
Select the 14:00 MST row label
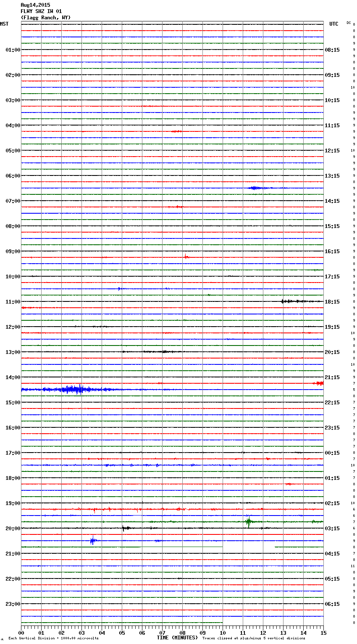pos(13,377)
